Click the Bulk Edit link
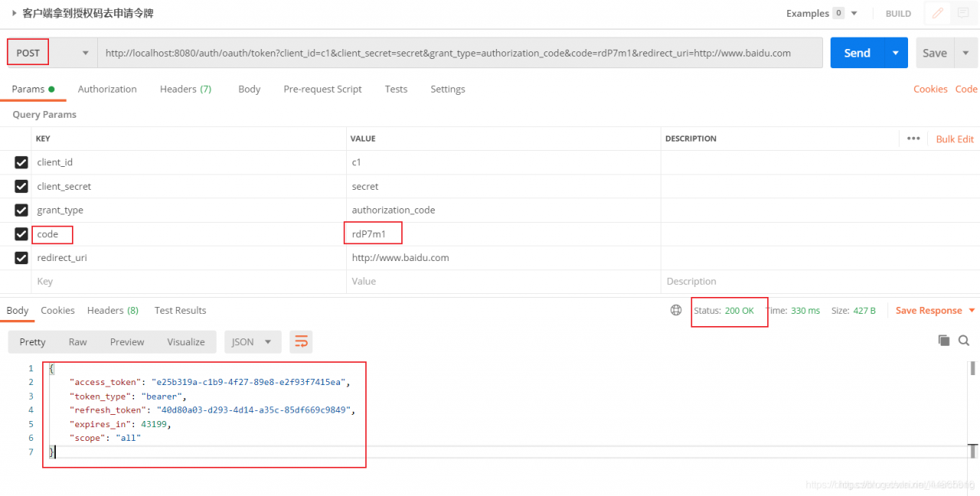This screenshot has width=980, height=496. [955, 139]
